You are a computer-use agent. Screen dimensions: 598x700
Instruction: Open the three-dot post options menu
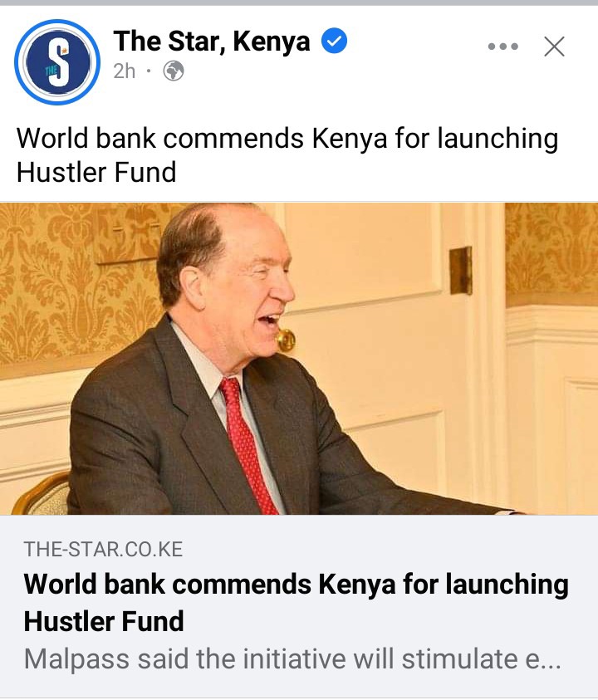(x=502, y=46)
